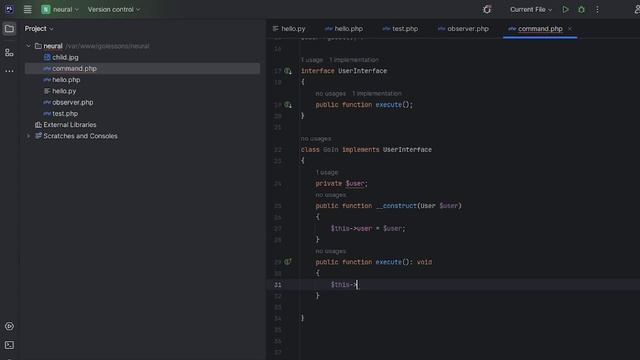Image resolution: width=640 pixels, height=360 pixels.
Task: Select hello.py in the project tree
Action: pyautogui.click(x=64, y=91)
